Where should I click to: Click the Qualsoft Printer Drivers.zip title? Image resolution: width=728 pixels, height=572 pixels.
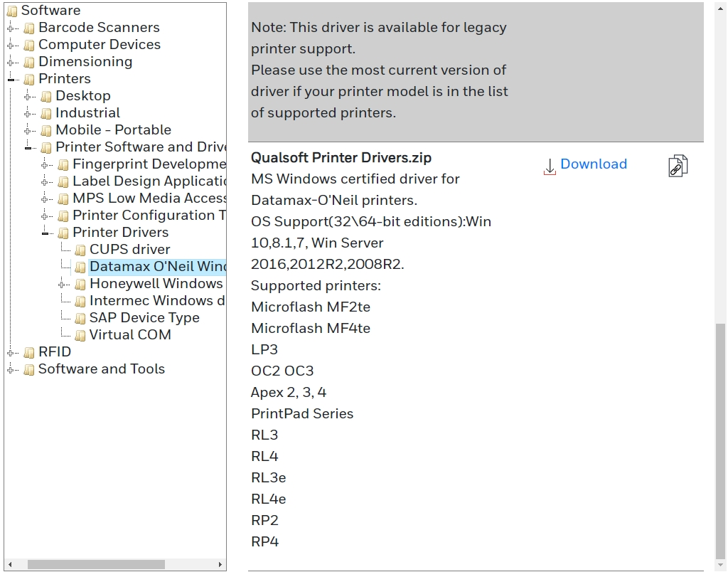(x=341, y=157)
